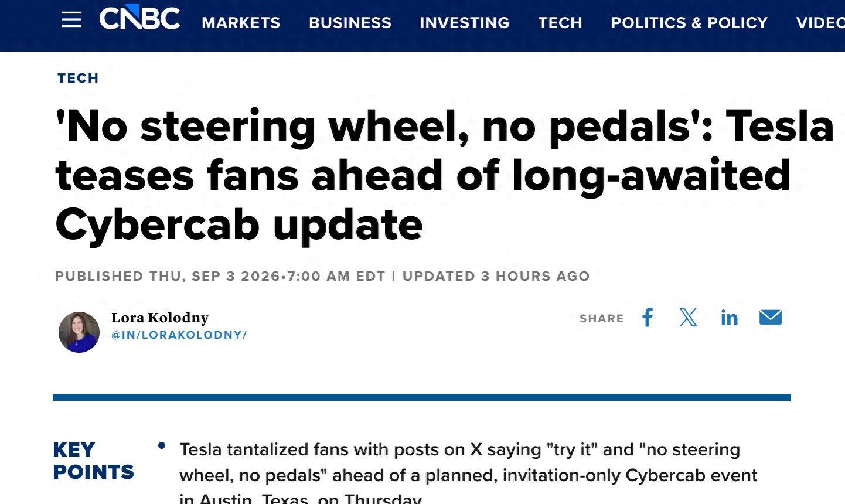The width and height of the screenshot is (845, 504).
Task: Open Lora Kolodny's author page
Action: tap(160, 318)
